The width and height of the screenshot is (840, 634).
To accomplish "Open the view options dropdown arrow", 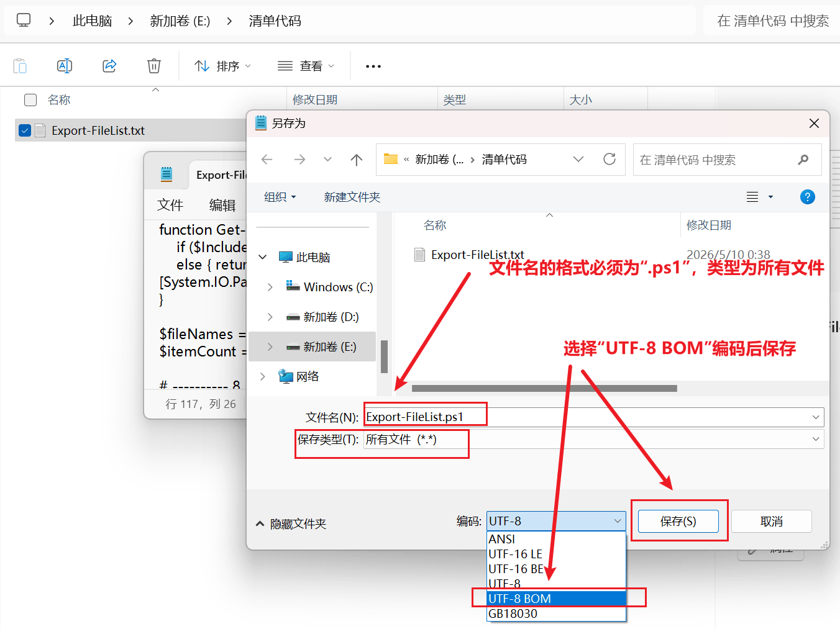I will tap(770, 197).
